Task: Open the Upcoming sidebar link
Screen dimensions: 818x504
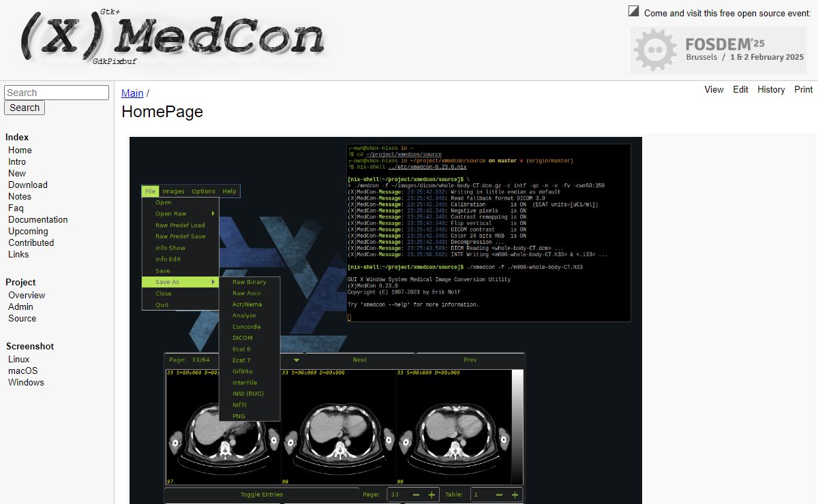Action: 28,231
